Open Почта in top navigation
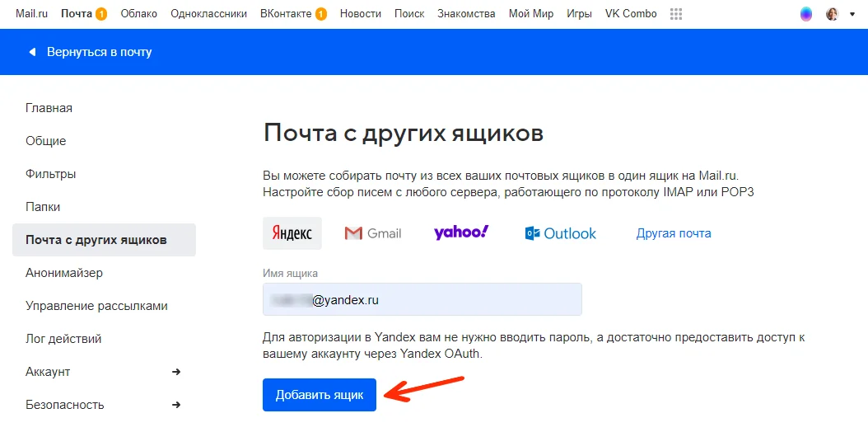Viewport: 868px width, 432px height. coord(77,14)
